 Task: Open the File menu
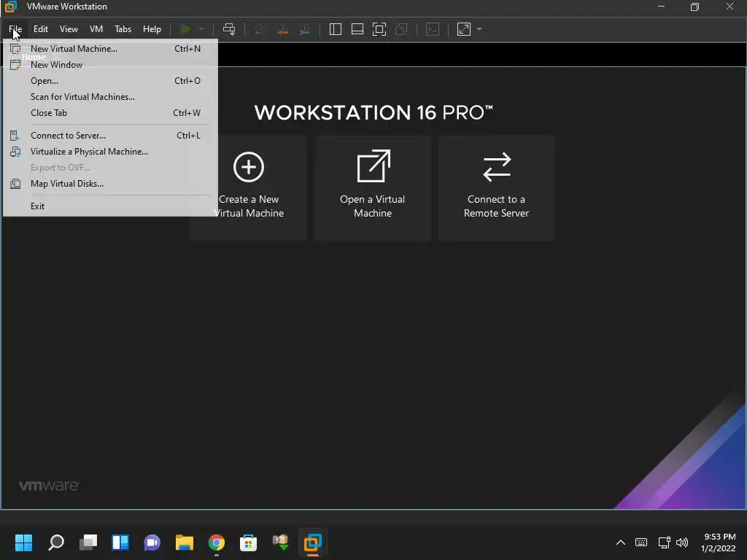click(15, 29)
